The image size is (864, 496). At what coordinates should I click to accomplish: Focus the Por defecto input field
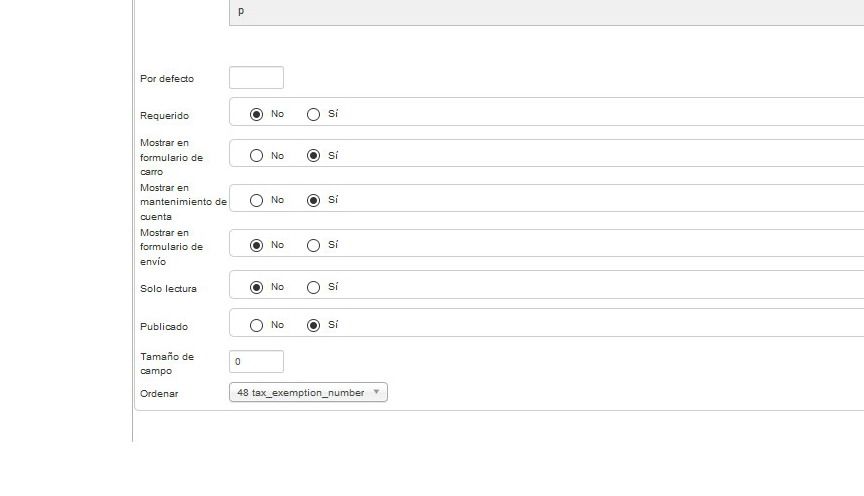[256, 78]
